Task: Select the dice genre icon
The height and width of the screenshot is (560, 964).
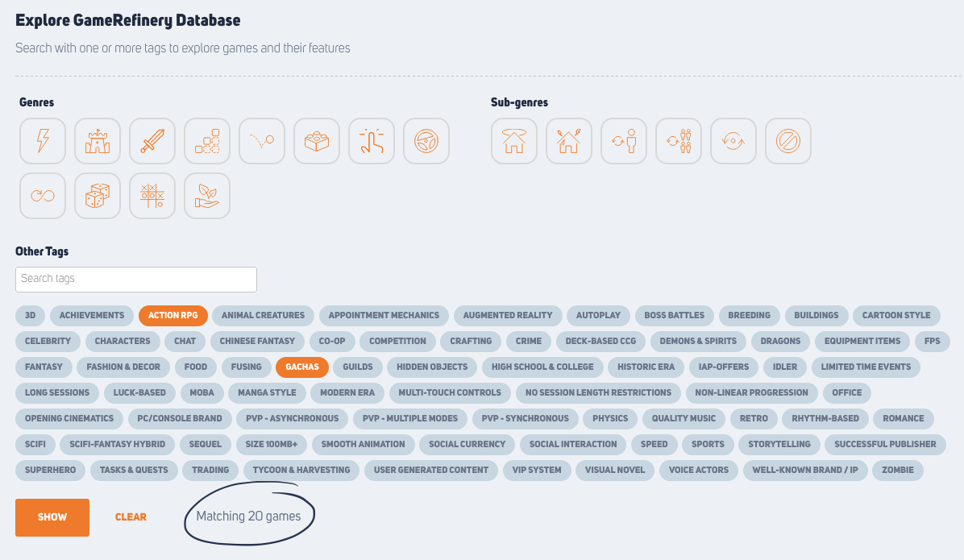Action: [x=97, y=195]
